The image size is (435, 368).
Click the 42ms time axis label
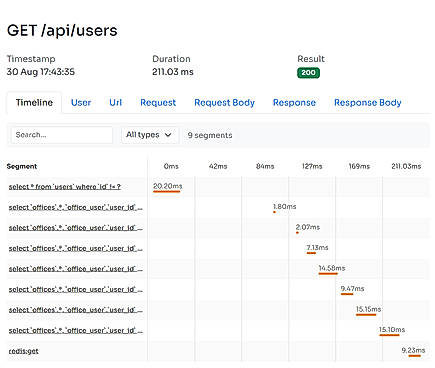pos(218,166)
